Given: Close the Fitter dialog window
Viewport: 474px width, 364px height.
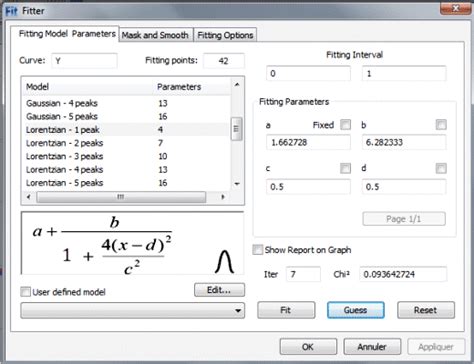Looking at the screenshot, I should pyautogui.click(x=456, y=8).
